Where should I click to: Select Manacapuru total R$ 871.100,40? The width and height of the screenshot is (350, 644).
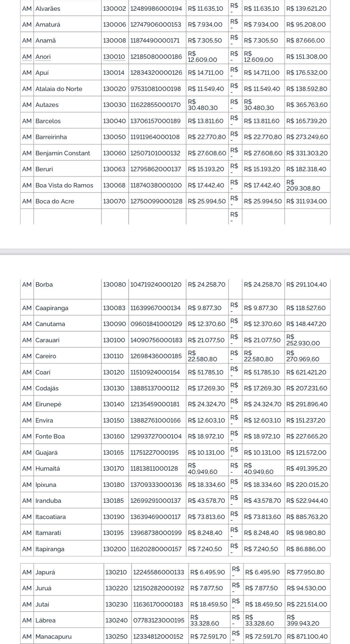point(307,636)
